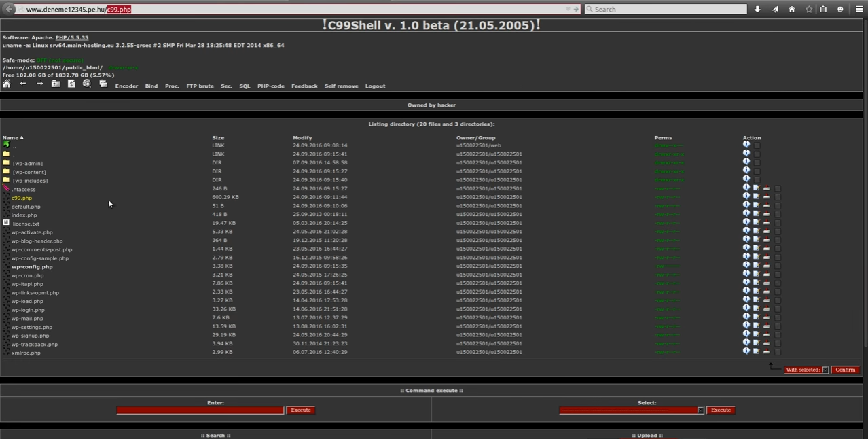
Task: Bookmark page with the star icon
Action: coord(808,9)
